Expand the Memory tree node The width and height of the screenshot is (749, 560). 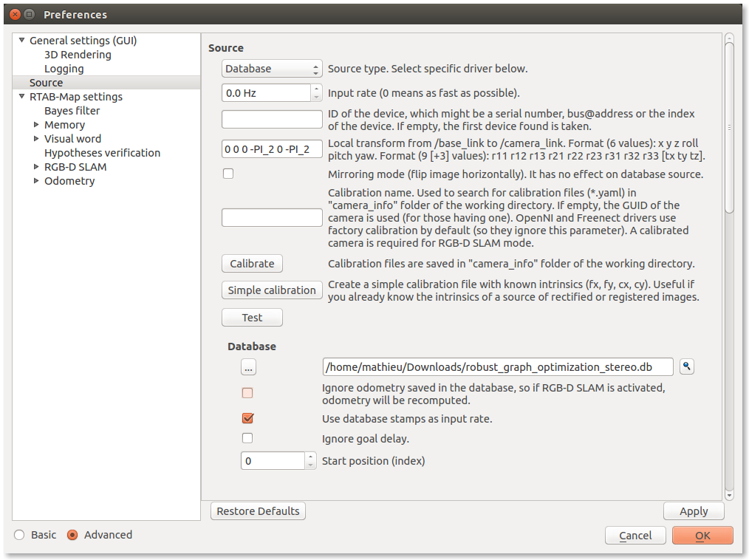(x=36, y=124)
